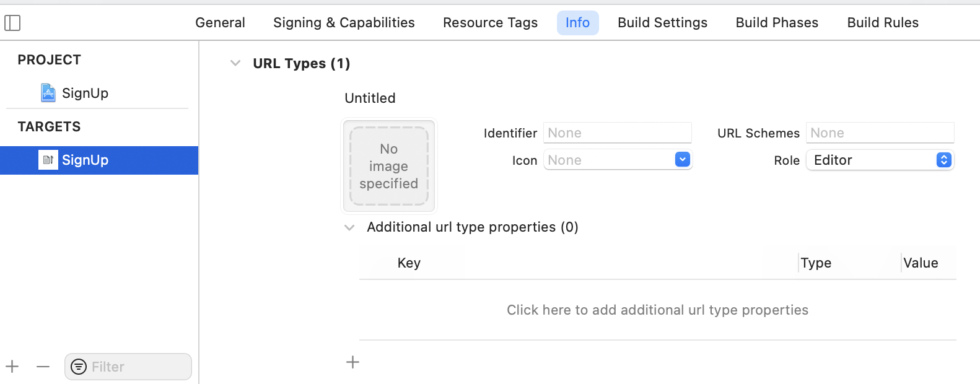Add a URL type with plus icon
980x384 pixels.
[352, 362]
